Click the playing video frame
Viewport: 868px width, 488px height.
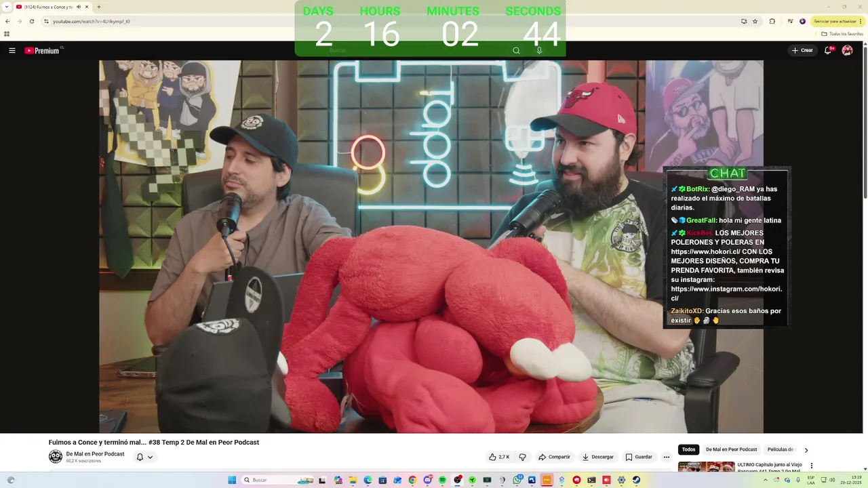431,247
